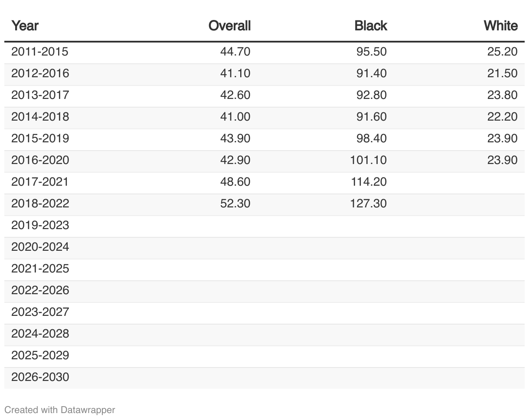Click the Year column header

pos(25,26)
